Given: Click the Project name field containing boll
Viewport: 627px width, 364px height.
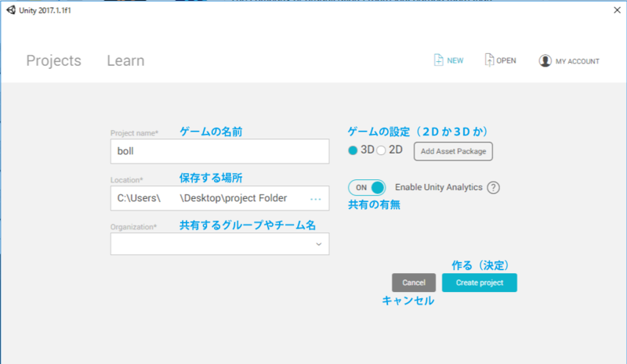Looking at the screenshot, I should 220,151.
